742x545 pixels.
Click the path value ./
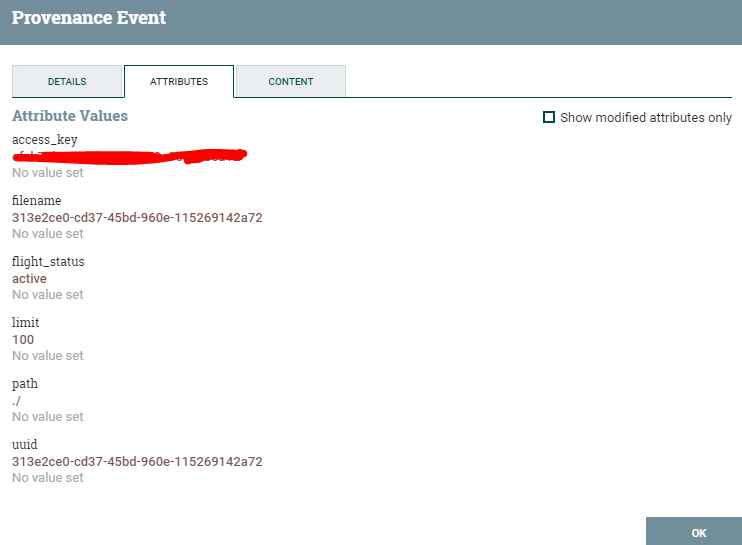tap(17, 401)
